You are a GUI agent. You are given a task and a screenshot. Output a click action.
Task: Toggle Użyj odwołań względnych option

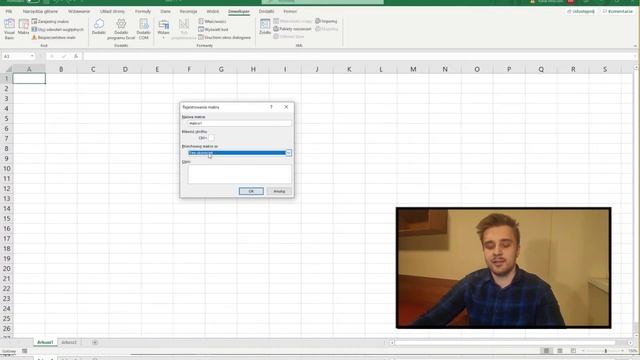(x=58, y=29)
